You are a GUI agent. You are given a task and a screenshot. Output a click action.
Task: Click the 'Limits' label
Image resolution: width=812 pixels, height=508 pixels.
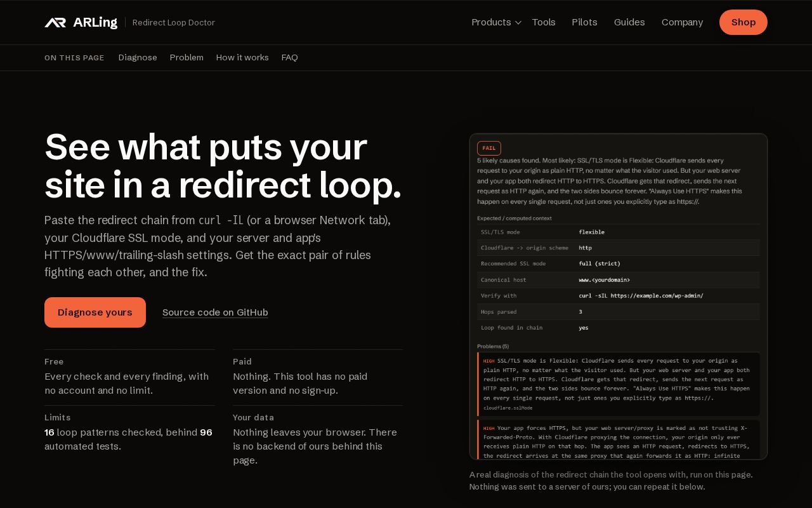coord(58,417)
